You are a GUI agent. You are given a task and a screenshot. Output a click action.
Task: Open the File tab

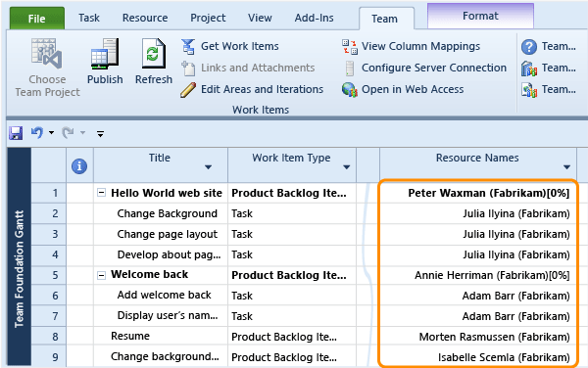[37, 19]
